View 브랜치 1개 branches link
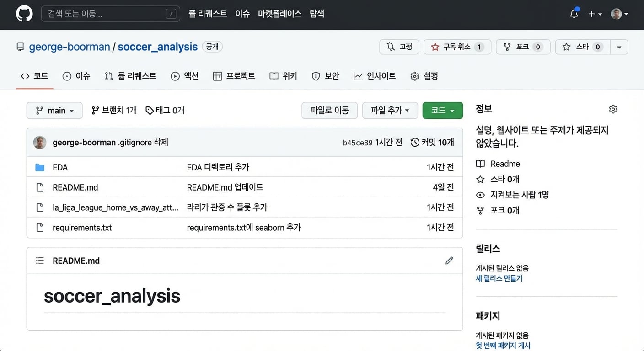The image size is (644, 351). [x=114, y=110]
